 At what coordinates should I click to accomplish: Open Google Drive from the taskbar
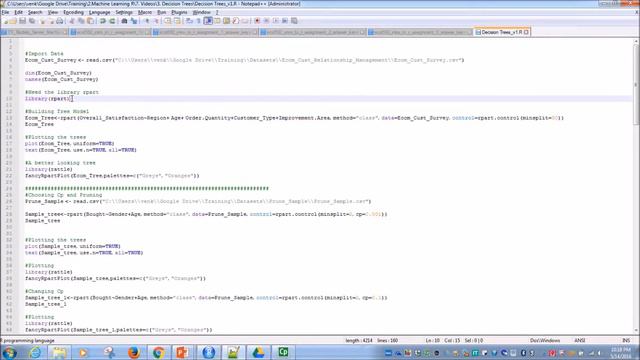(258, 352)
